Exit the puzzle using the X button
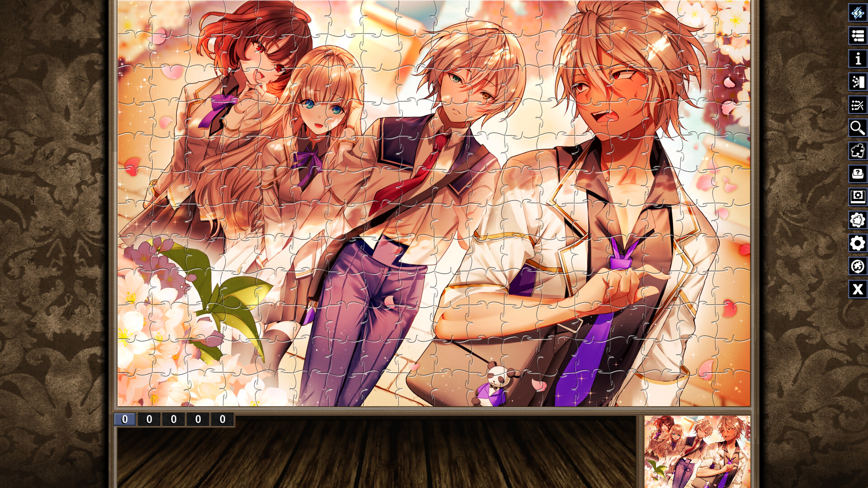This screenshot has width=868, height=488. pyautogui.click(x=858, y=289)
